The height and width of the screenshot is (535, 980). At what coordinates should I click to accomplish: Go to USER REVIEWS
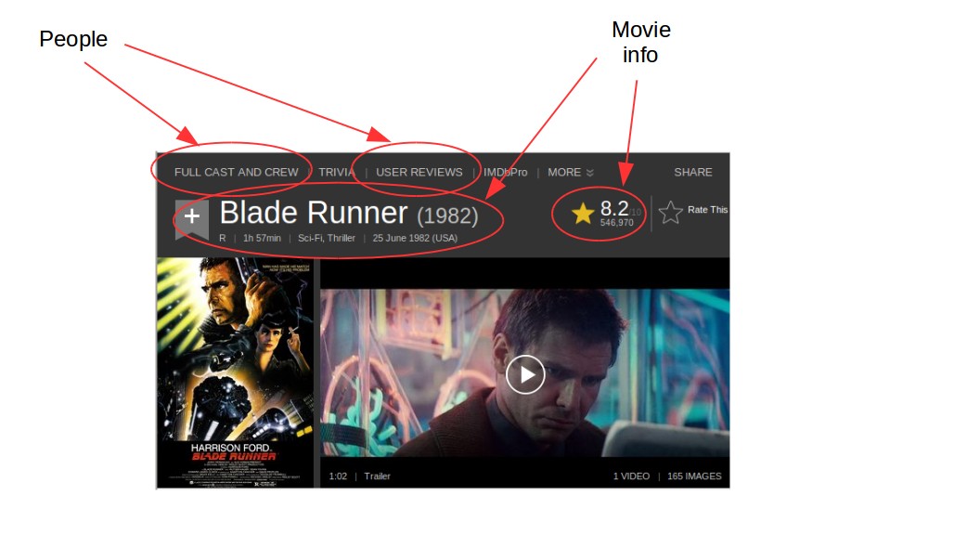click(419, 172)
